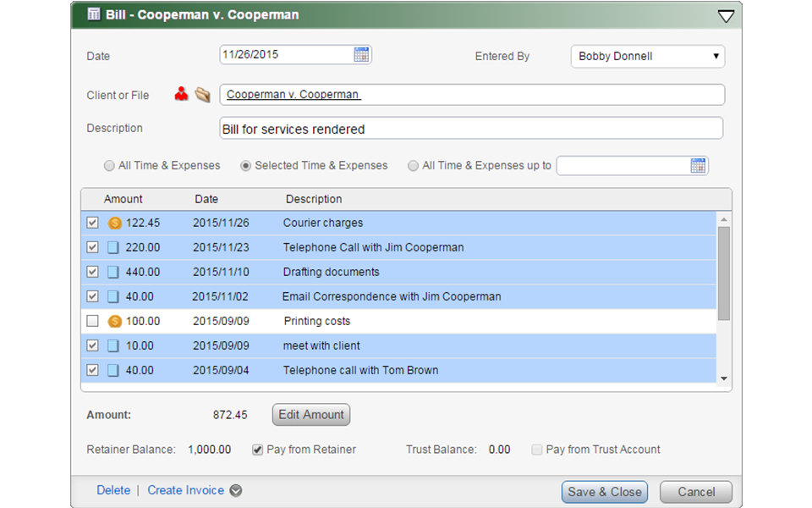Select 'Drafting documents' description text
Viewport: 812px width, 508px height.
coord(331,272)
